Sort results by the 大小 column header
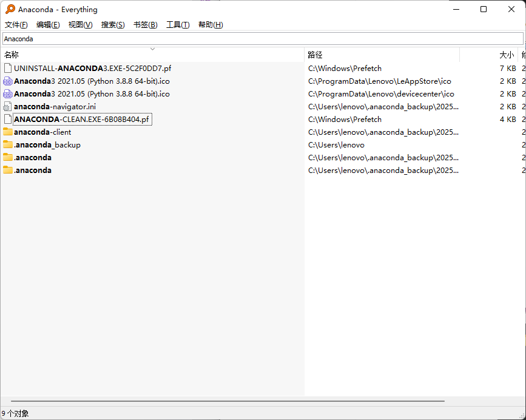 506,55
